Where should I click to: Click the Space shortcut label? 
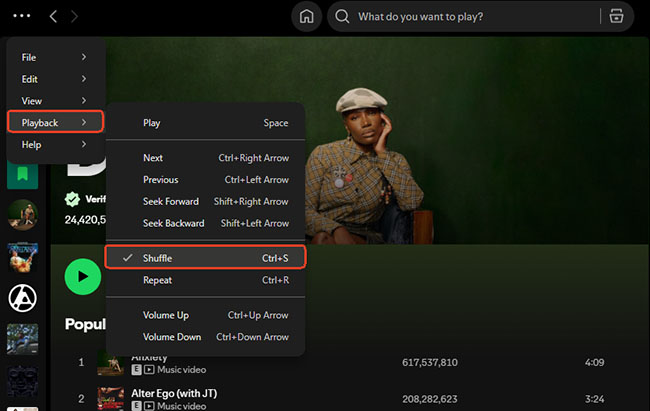[x=276, y=123]
